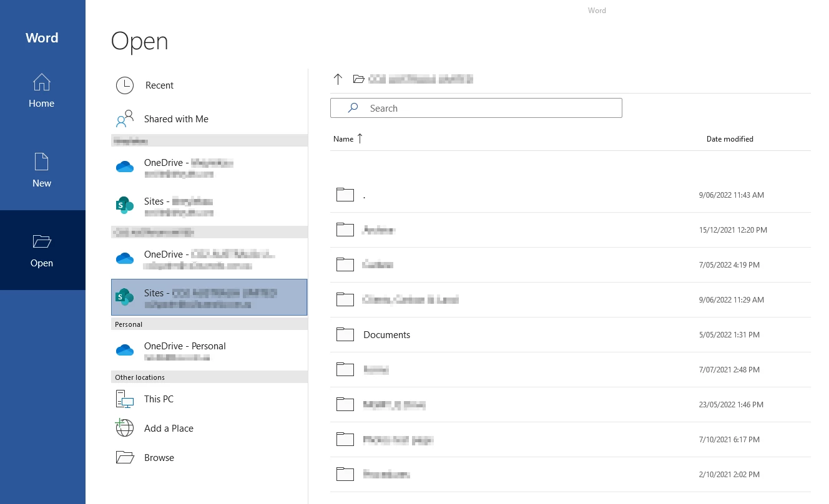This screenshot has width=829, height=504.
Task: Open Shared with Me
Action: coord(209,119)
